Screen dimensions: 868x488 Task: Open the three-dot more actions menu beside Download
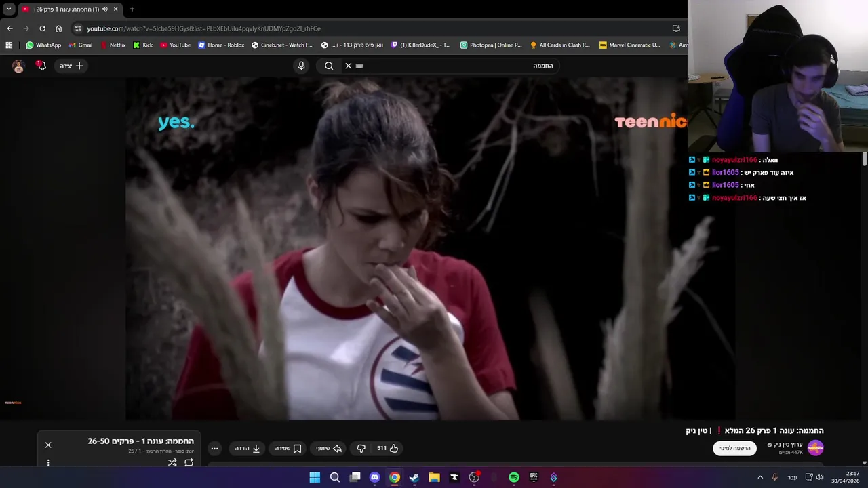(214, 448)
